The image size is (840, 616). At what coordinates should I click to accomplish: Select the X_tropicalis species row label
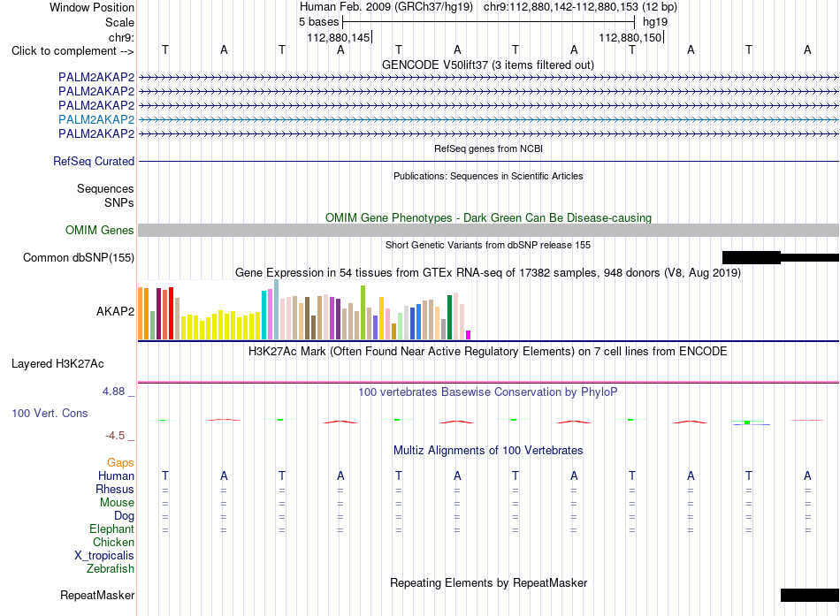coord(104,556)
